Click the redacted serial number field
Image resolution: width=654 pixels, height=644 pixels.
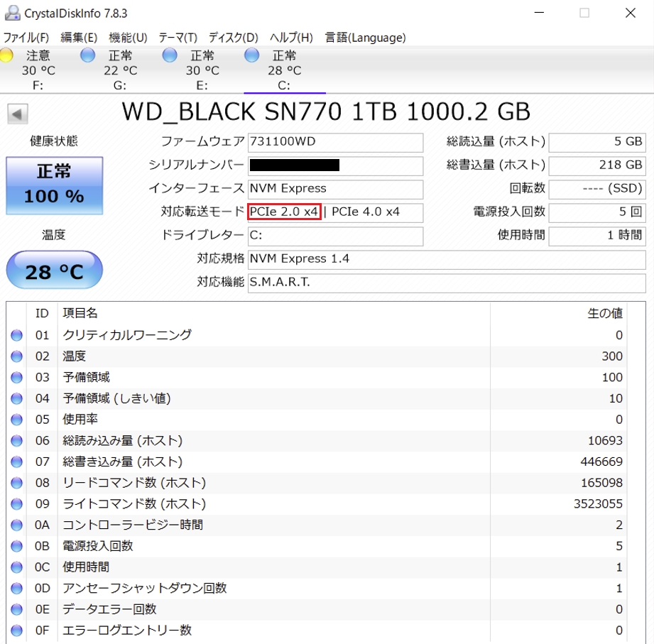pos(335,165)
